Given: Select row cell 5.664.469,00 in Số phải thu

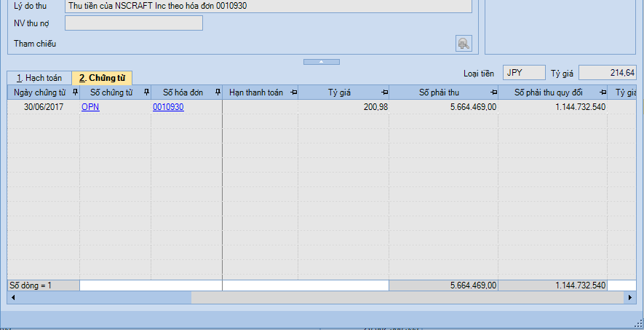Looking at the screenshot, I should click(444, 107).
